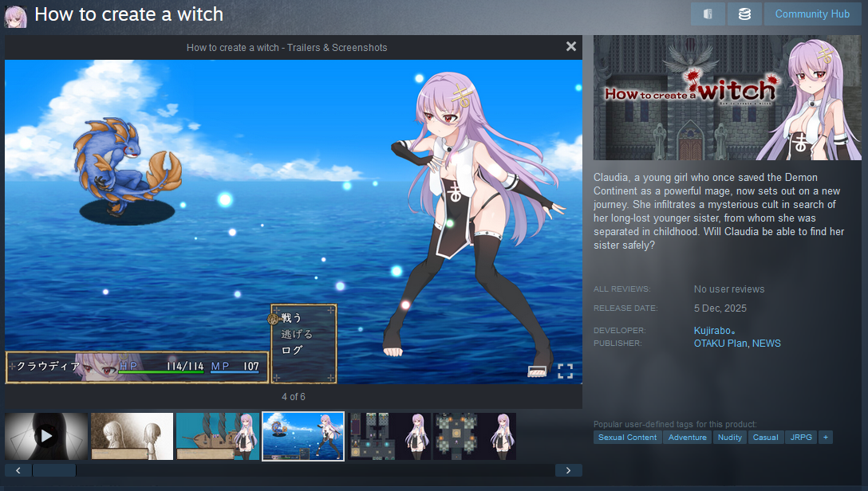The width and height of the screenshot is (868, 491).
Task: Open publisher NEWS link
Action: pos(766,344)
